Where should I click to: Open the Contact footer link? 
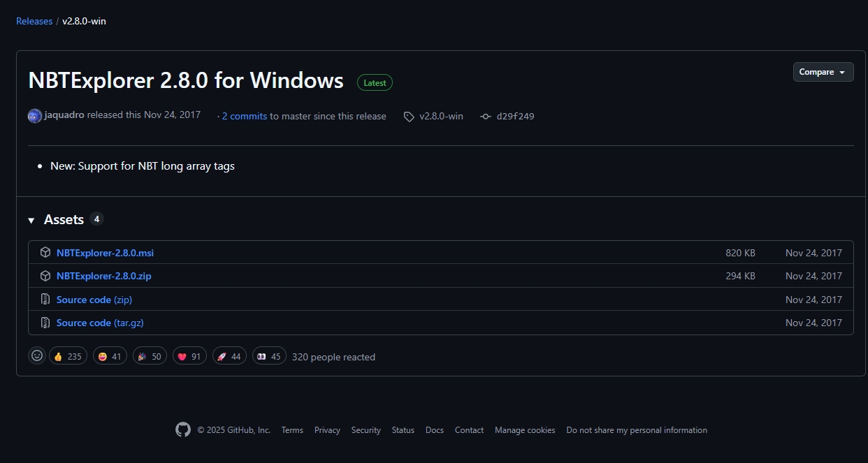coord(469,430)
